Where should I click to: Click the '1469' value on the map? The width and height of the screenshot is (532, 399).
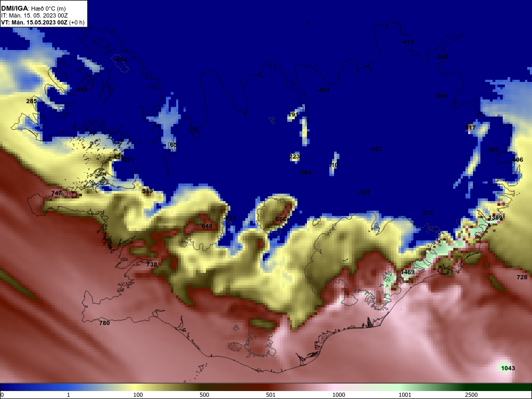pos(408,272)
